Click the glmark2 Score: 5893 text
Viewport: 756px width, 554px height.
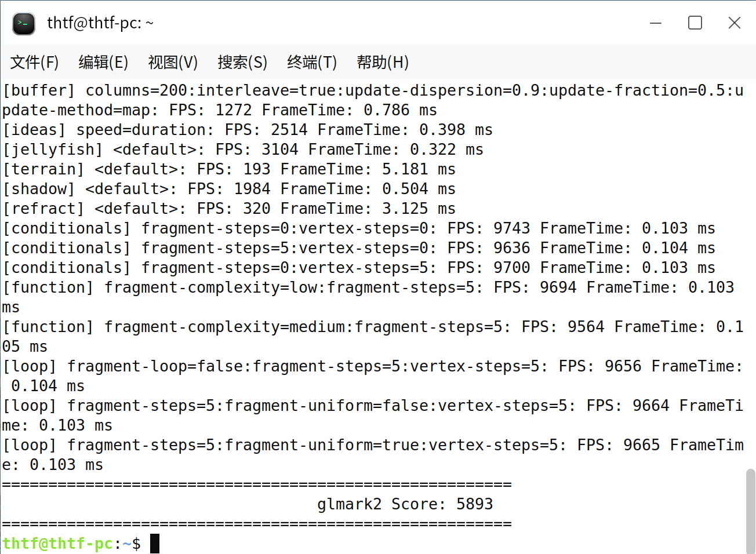tap(405, 504)
